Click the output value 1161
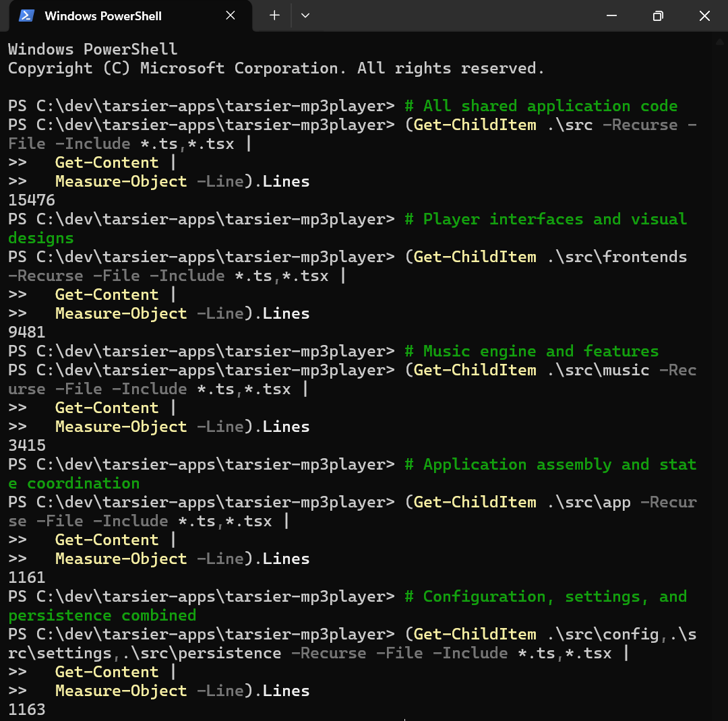728x721 pixels. (27, 577)
